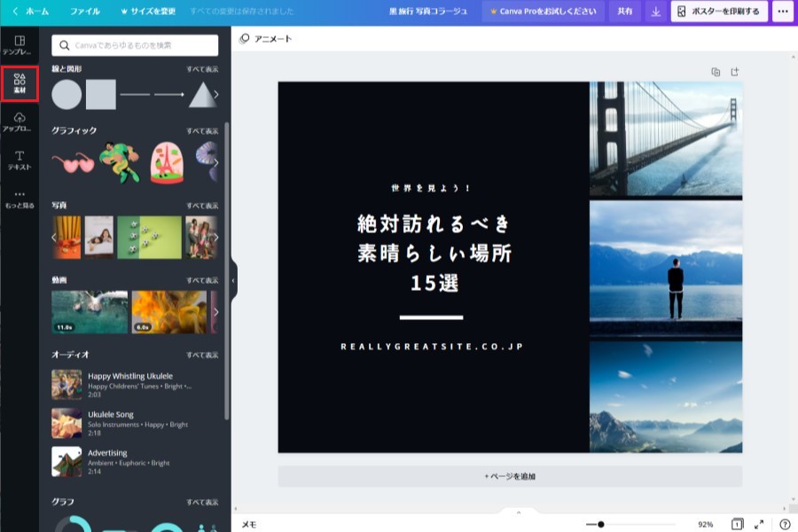This screenshot has width=798, height=532.
Task: Click the zoom slider handle
Action: click(600, 524)
